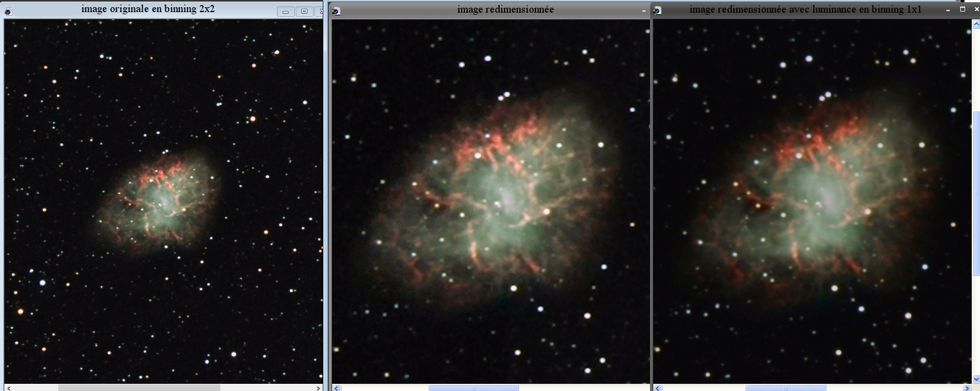Click the 'image redimensionnée' window title bar
The height and width of the screenshot is (391, 980).
tap(505, 9)
